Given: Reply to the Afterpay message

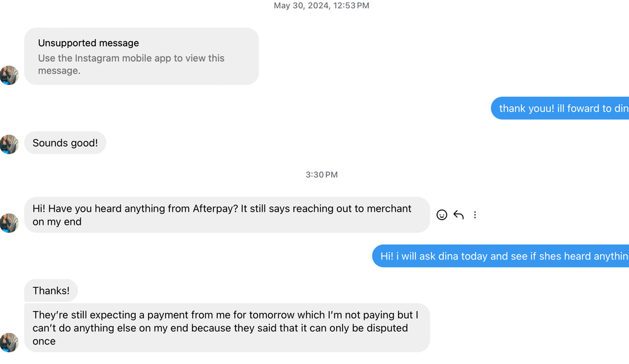Looking at the screenshot, I should [458, 215].
